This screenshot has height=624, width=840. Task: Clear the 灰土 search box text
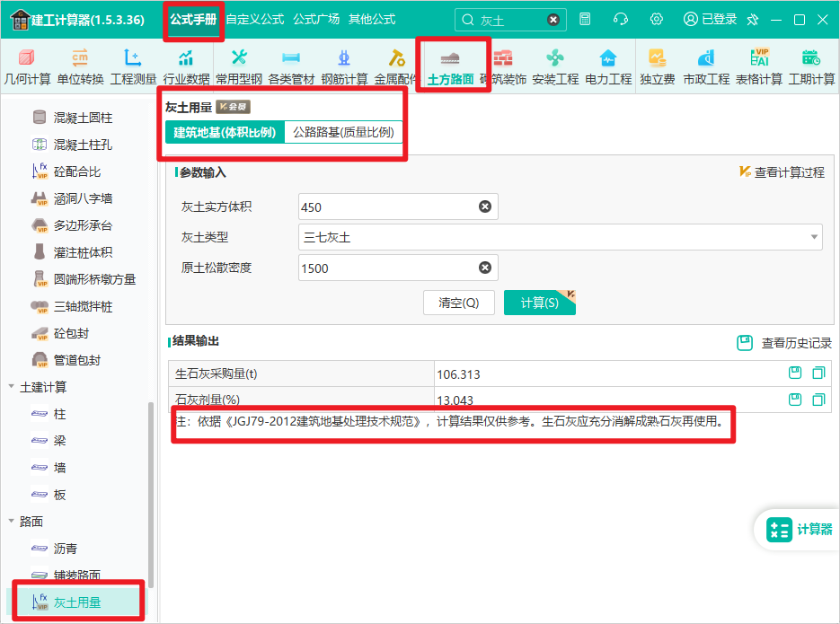[553, 20]
